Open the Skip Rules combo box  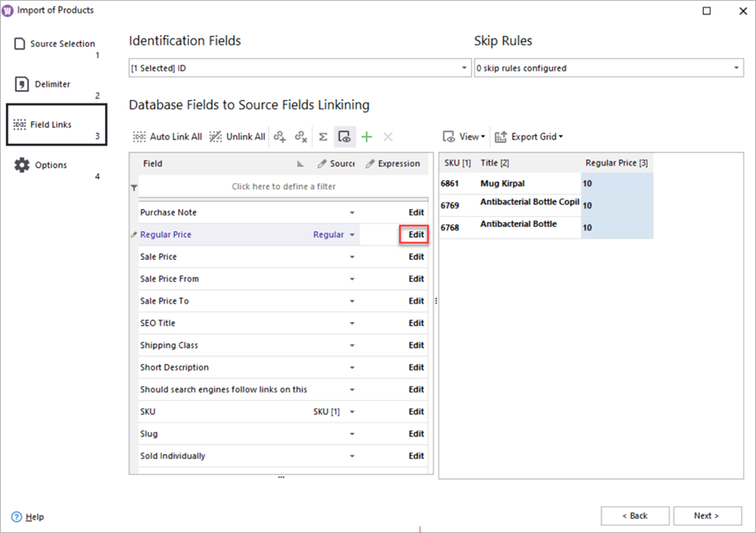click(x=608, y=68)
